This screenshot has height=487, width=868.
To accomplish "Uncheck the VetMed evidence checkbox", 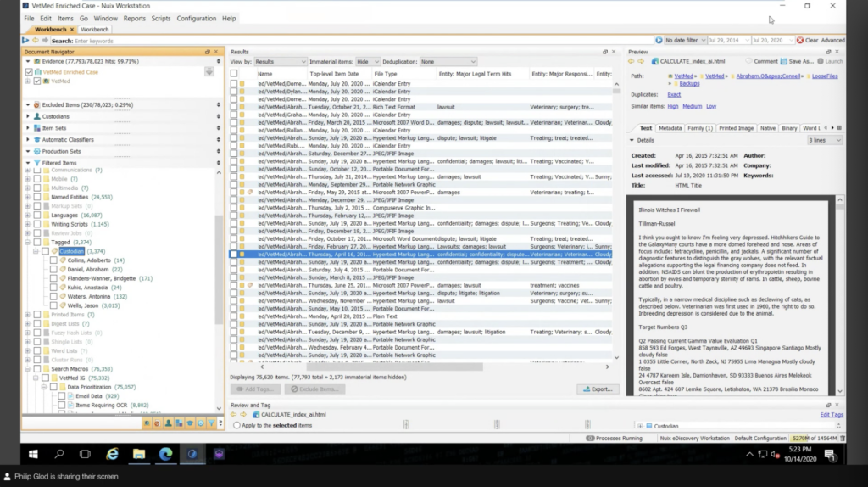I will pyautogui.click(x=37, y=81).
